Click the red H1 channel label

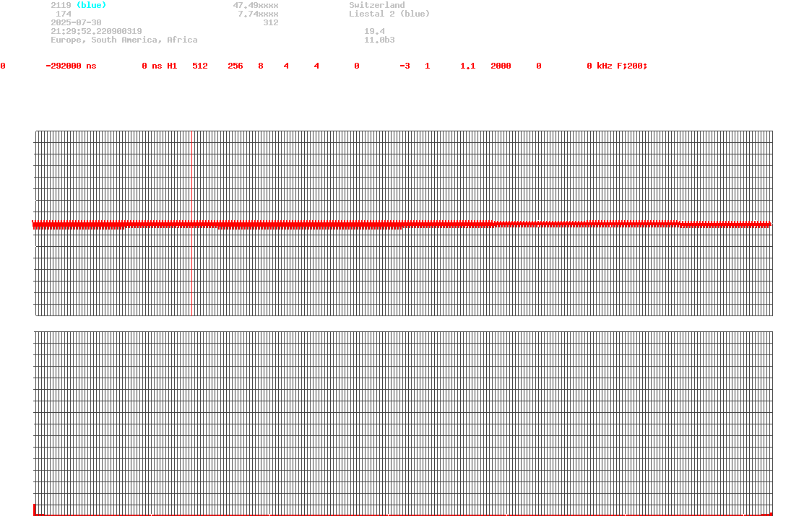(172, 66)
